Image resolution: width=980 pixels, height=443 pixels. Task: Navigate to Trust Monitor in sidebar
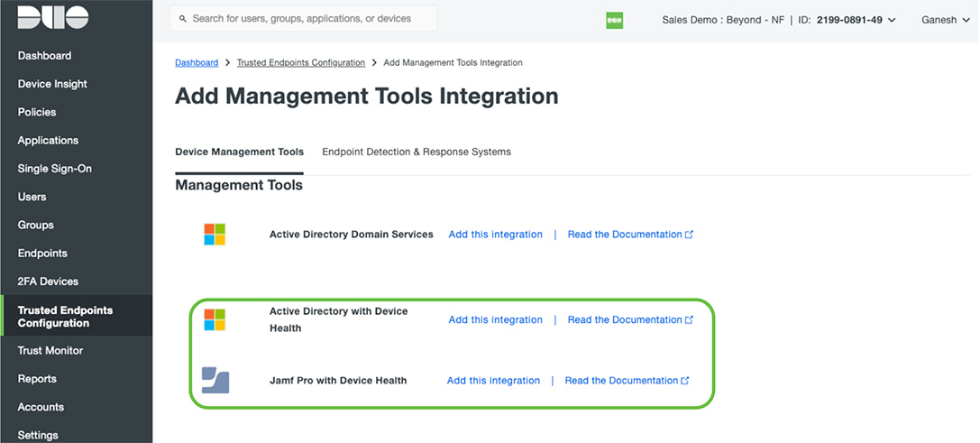pyautogui.click(x=50, y=351)
